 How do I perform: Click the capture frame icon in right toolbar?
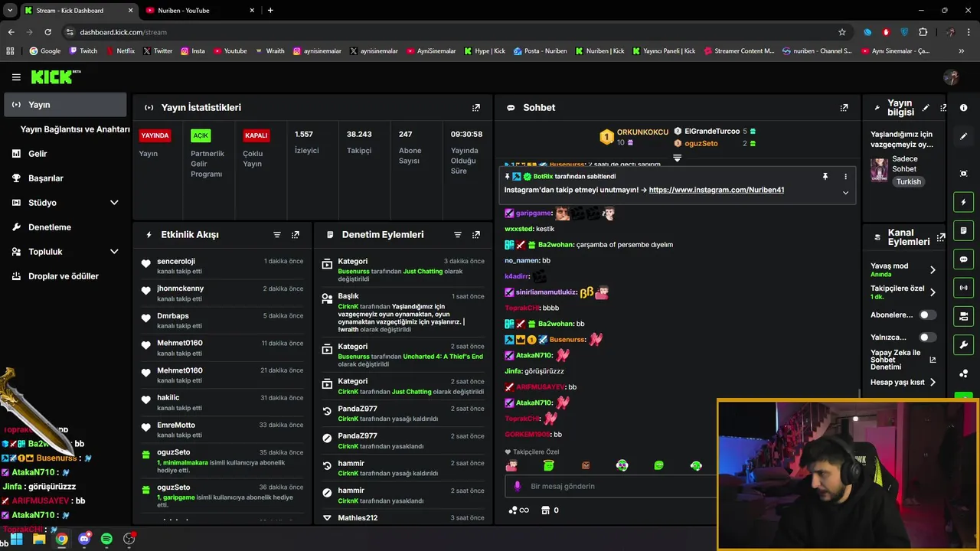click(964, 174)
